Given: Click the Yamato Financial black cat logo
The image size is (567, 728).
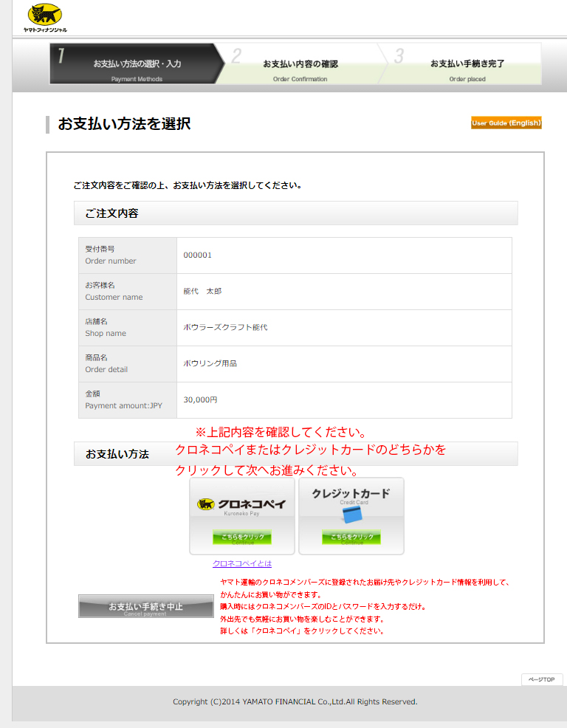Looking at the screenshot, I should [45, 18].
